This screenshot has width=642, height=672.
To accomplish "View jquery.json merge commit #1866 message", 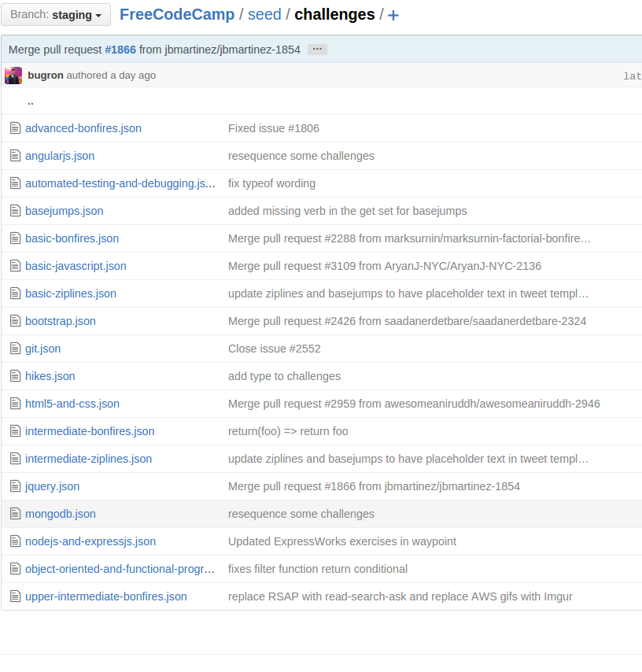I will point(374,486).
